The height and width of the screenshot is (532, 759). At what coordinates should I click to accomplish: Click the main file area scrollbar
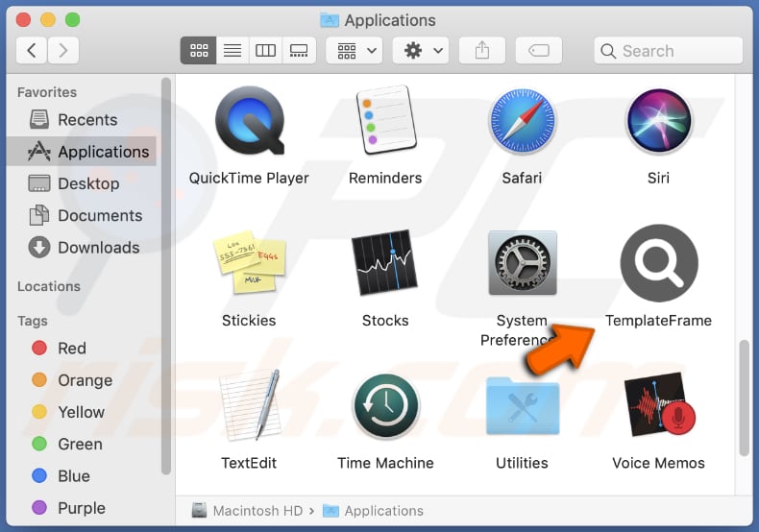coord(744,398)
